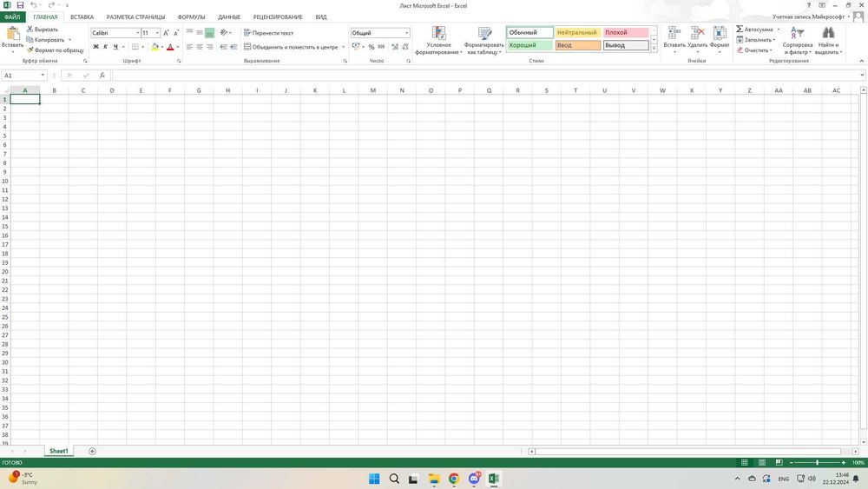The width and height of the screenshot is (868, 489).
Task: Switch to РЕЦЕНЗИРОВАНИЕ tab
Action: pyautogui.click(x=278, y=17)
